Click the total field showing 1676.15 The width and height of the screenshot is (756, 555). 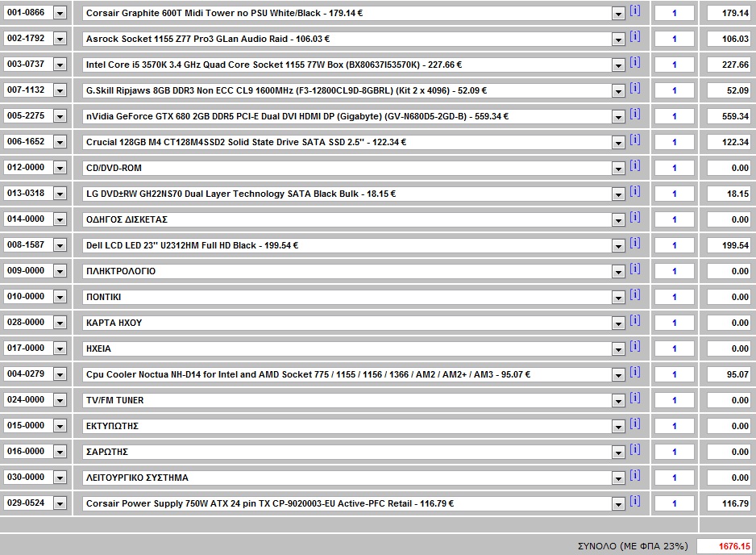(x=725, y=546)
